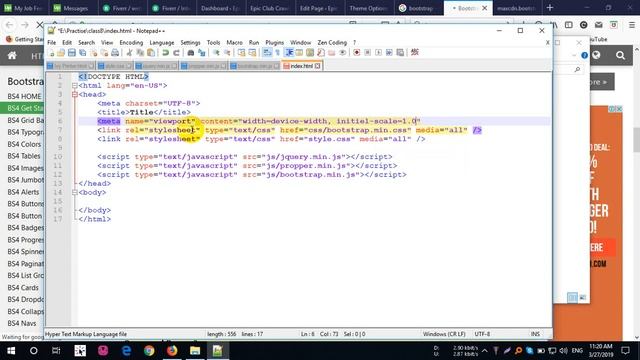Click 'BS4 Alerts' link in browser sidebar
Viewport: 640px width, 360px height.
[23, 192]
